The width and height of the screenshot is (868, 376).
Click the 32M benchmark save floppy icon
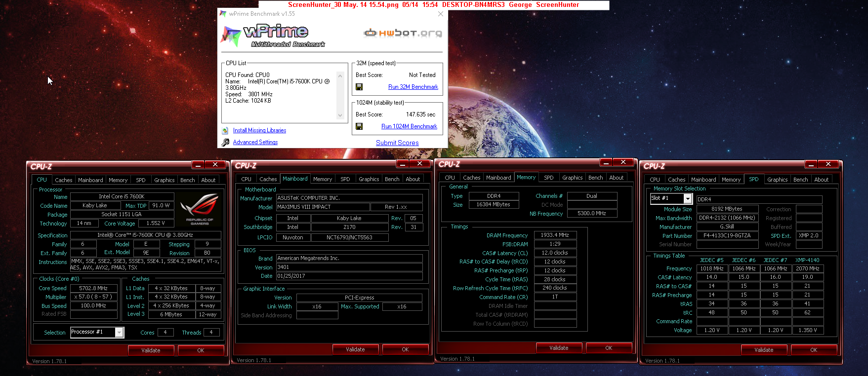[x=359, y=87]
